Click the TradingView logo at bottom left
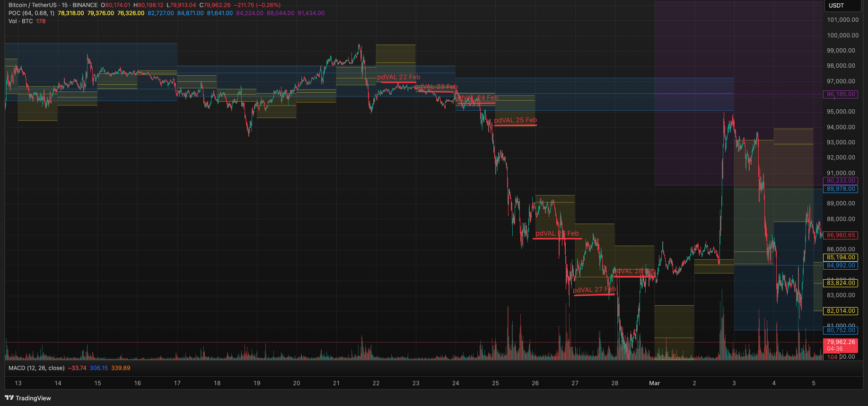The width and height of the screenshot is (868, 406). (28, 398)
